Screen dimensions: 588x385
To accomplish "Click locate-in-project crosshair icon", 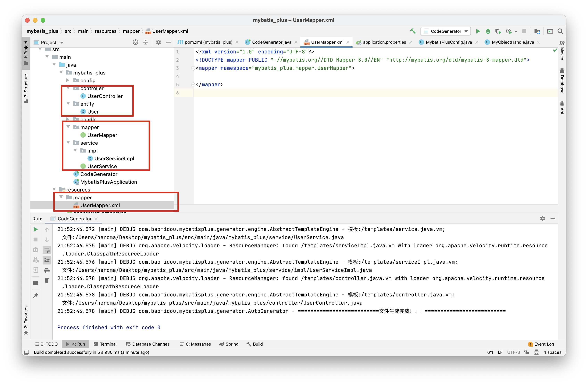I will coord(135,42).
